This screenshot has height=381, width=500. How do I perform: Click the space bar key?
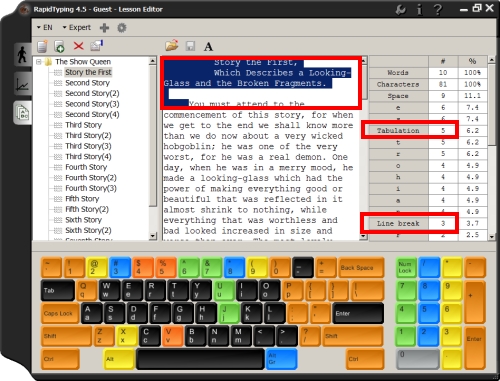click(200, 359)
